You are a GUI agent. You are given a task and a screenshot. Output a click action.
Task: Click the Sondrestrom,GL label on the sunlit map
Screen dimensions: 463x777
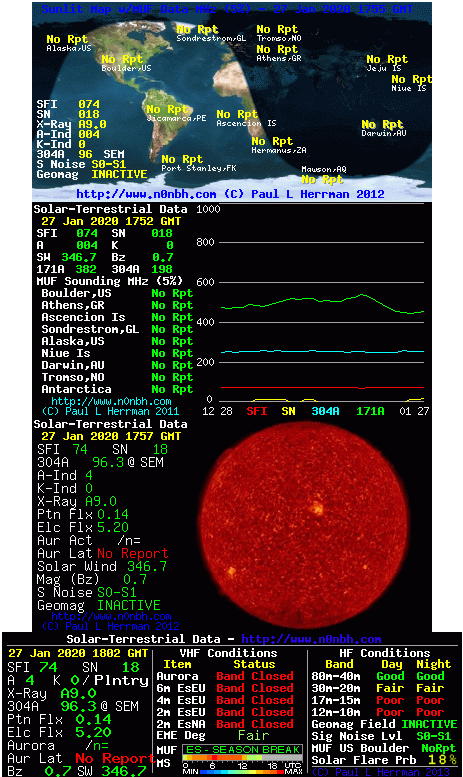coord(211,38)
